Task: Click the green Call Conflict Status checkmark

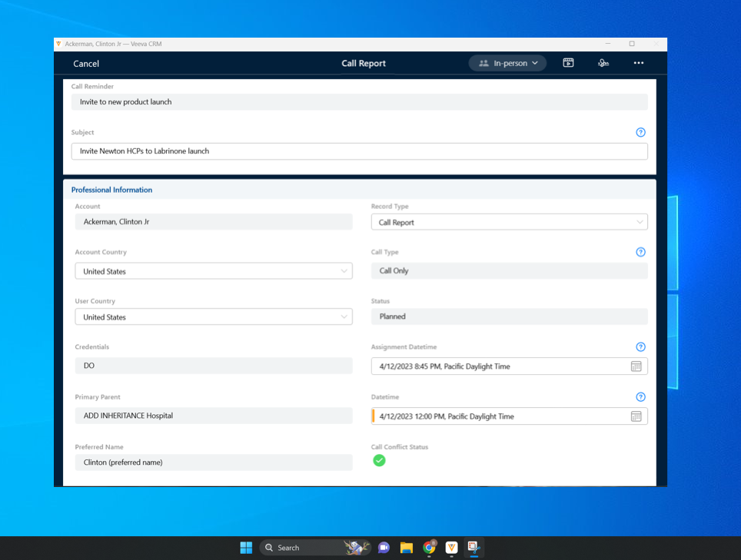Action: click(x=379, y=461)
